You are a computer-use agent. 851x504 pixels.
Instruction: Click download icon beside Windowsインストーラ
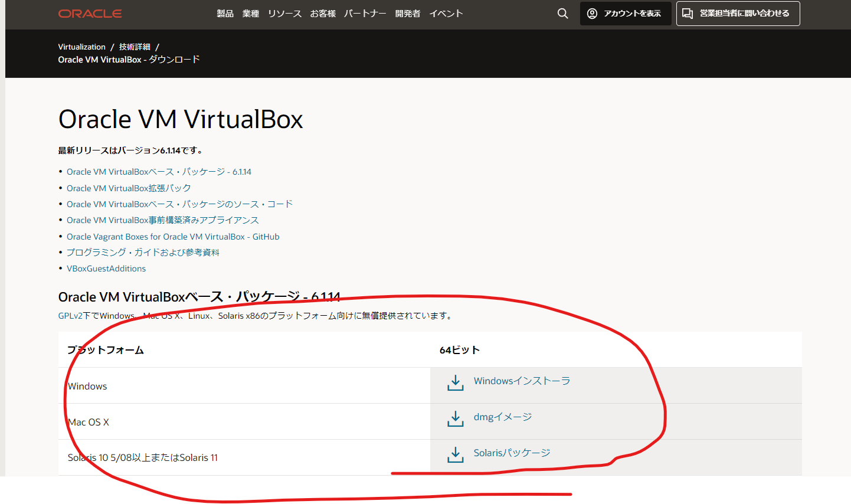pyautogui.click(x=455, y=382)
